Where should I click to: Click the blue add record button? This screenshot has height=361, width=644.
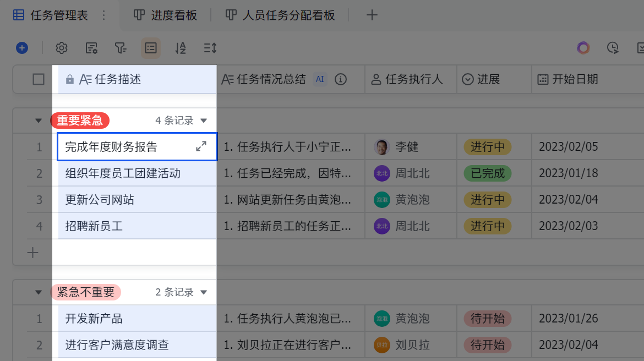[x=22, y=48]
